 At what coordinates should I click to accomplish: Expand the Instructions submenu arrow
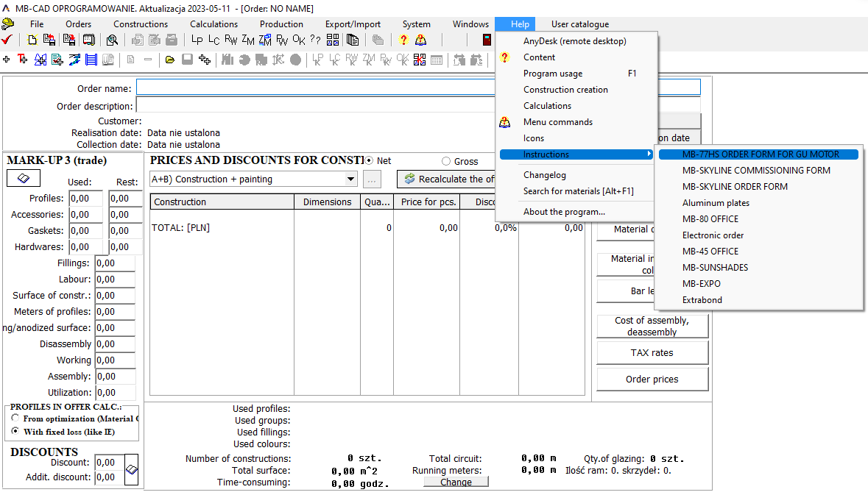649,154
